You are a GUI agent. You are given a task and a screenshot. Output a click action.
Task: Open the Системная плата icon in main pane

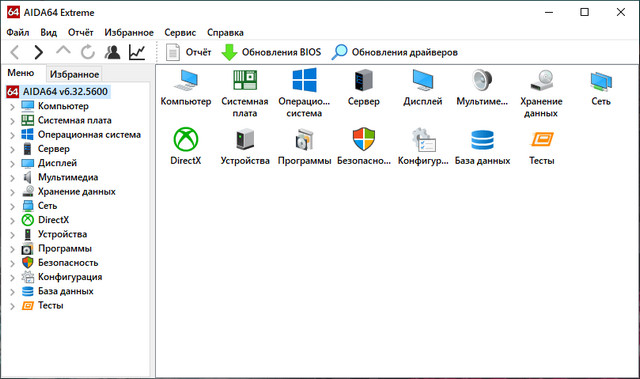click(x=245, y=80)
